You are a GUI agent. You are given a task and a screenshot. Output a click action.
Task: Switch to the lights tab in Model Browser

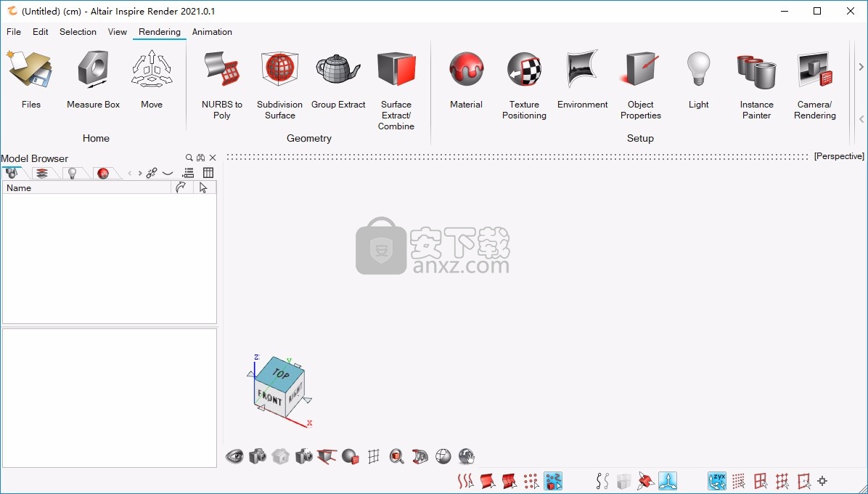coord(72,174)
